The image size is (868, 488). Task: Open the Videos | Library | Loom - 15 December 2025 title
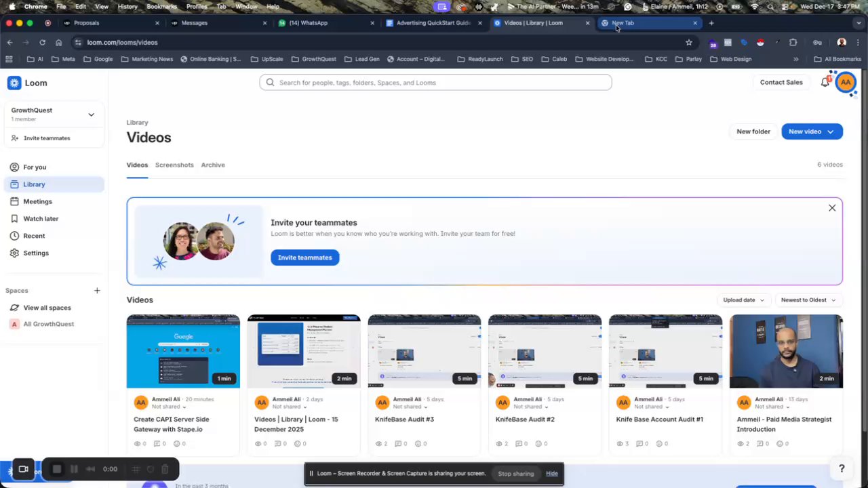point(296,424)
